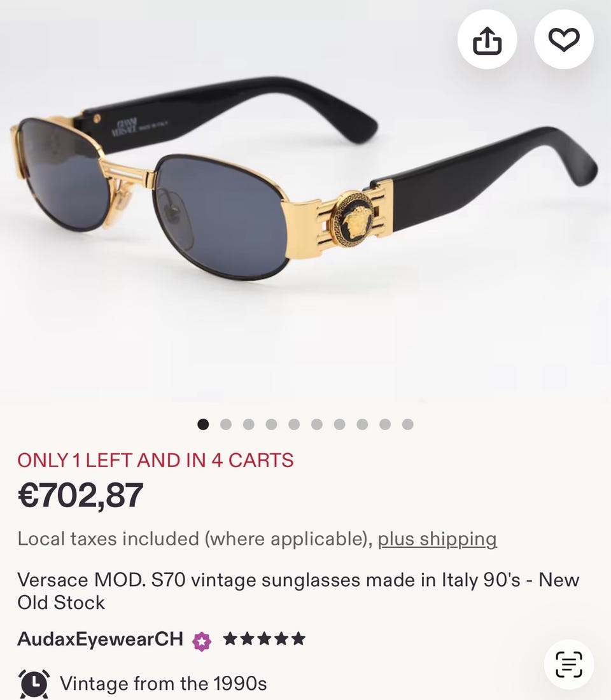Click the purple star seller badge
611x700 pixels.
pyautogui.click(x=201, y=641)
